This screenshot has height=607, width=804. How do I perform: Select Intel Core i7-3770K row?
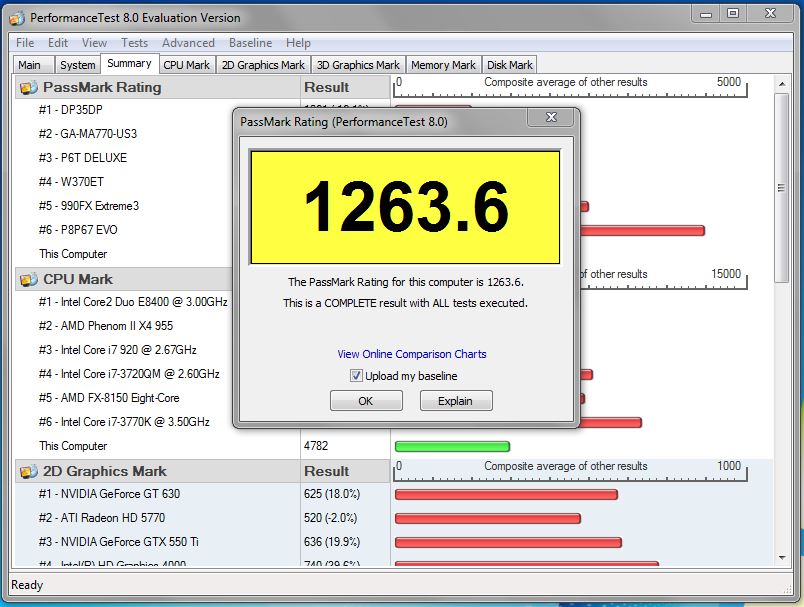124,422
